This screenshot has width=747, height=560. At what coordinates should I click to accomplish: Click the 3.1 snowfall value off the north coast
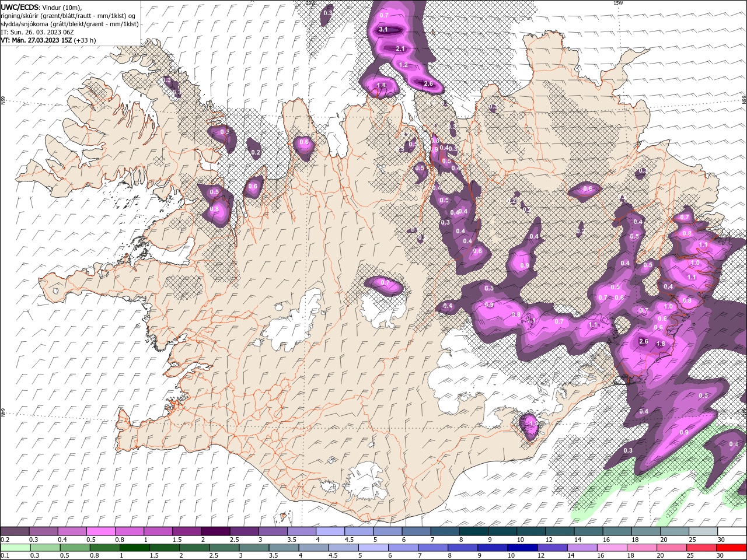click(383, 29)
